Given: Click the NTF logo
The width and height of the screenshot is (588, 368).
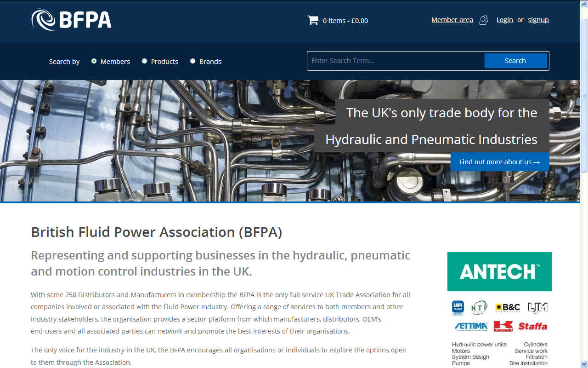Looking at the screenshot, I should coord(479,308).
